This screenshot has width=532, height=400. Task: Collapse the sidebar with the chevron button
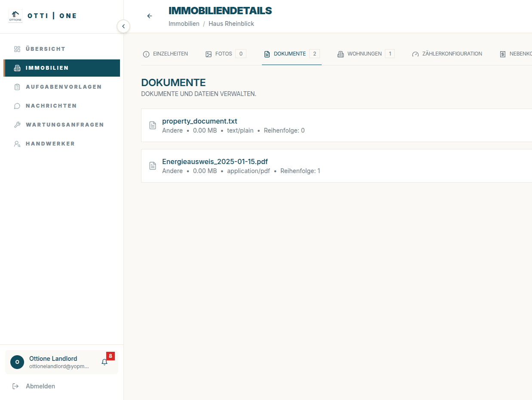click(x=123, y=26)
